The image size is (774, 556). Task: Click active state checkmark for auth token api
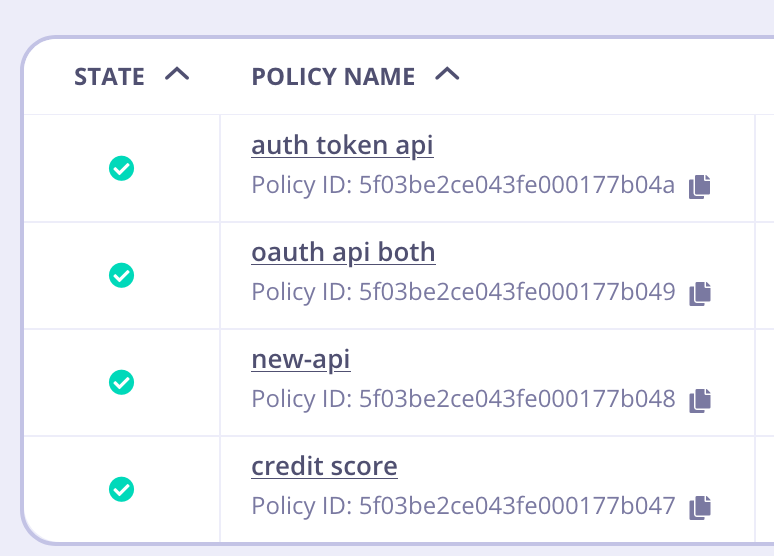click(121, 168)
